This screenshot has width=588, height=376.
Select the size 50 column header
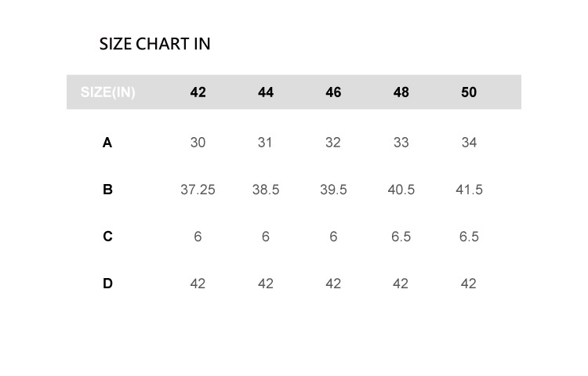(469, 92)
